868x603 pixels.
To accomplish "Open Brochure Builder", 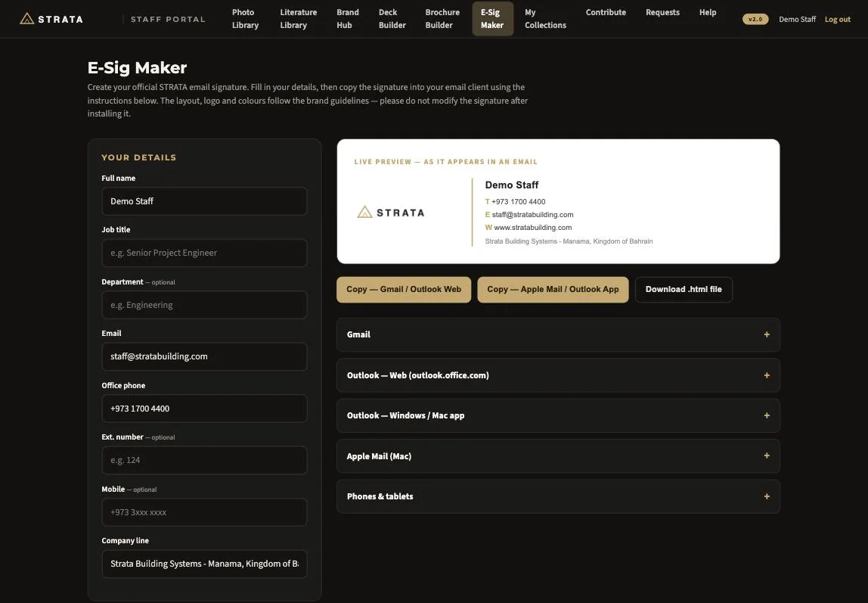I will [x=442, y=19].
